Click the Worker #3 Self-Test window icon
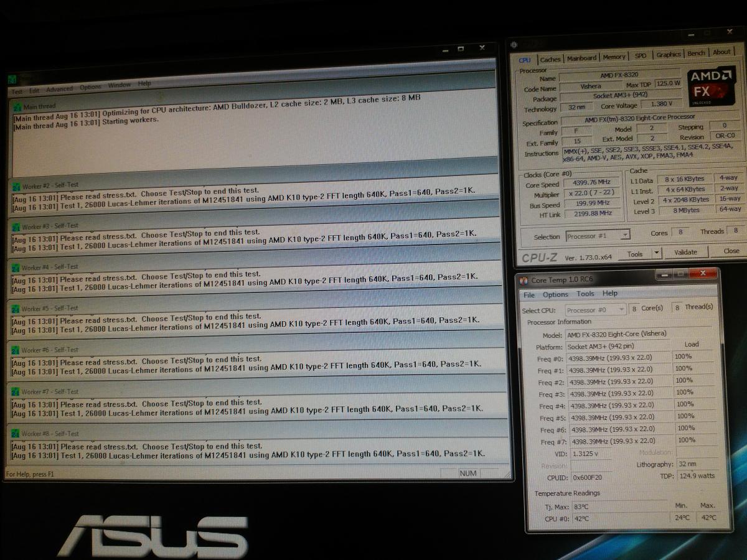This screenshot has width=747, height=560. pyautogui.click(x=16, y=226)
